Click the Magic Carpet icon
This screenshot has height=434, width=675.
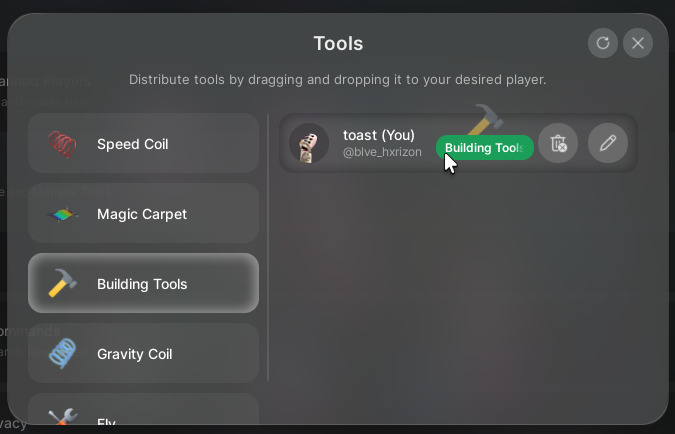[x=62, y=214]
